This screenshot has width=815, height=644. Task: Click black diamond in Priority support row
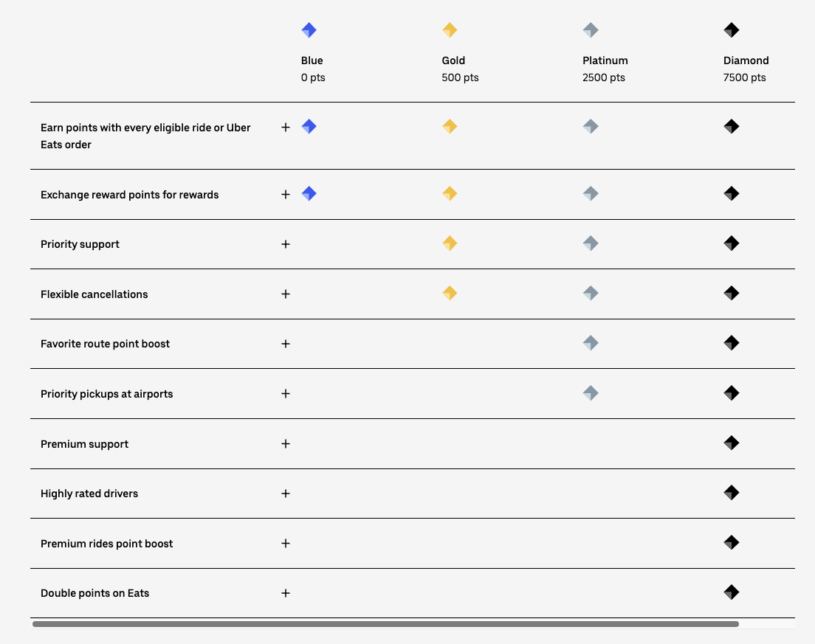coord(732,243)
